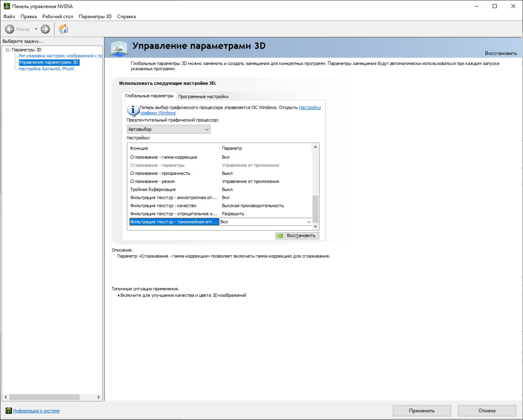Screen dimensions: 523x420
Task: Select Фильтрация текстур - качество row
Action: (x=220, y=206)
